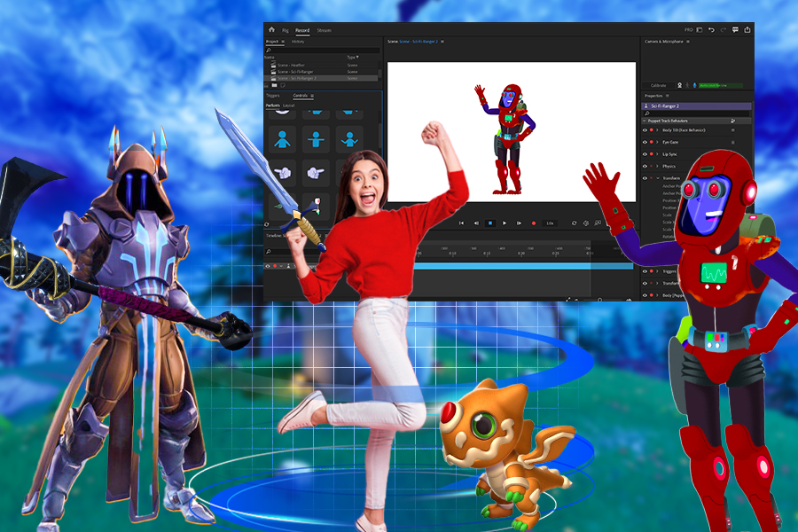This screenshot has width=798, height=532.
Task: Sort project items by Type column
Action: pyautogui.click(x=352, y=58)
